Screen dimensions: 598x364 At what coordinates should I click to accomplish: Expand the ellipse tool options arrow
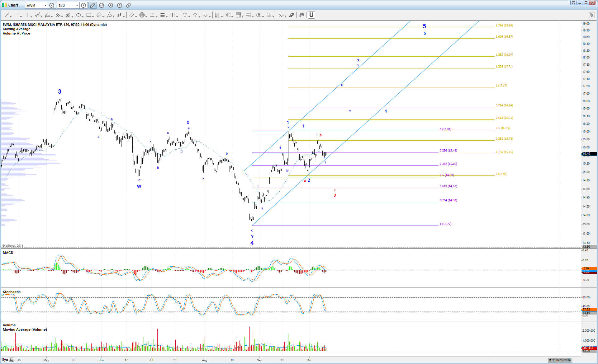pyautogui.click(x=83, y=16)
